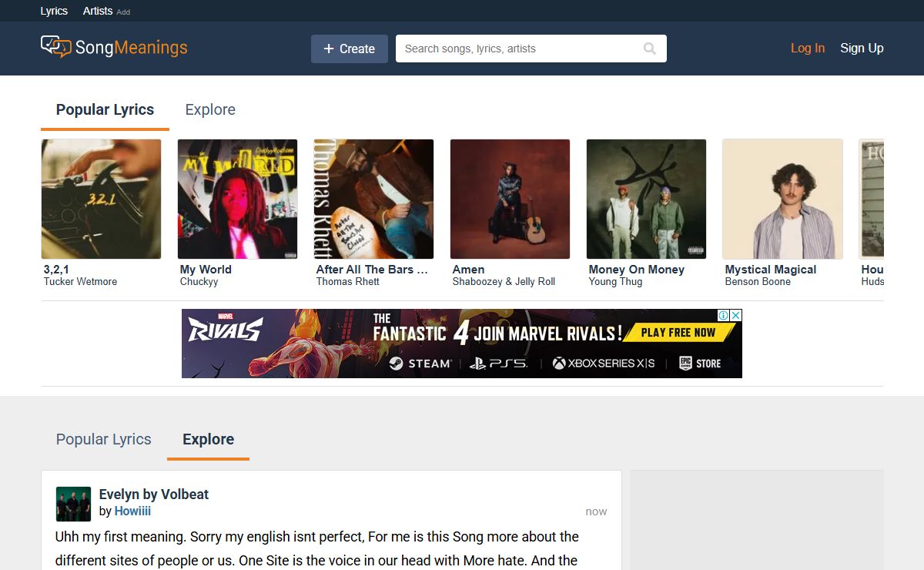Open the Artists menu at top
The width and height of the screenshot is (924, 570).
(x=98, y=11)
